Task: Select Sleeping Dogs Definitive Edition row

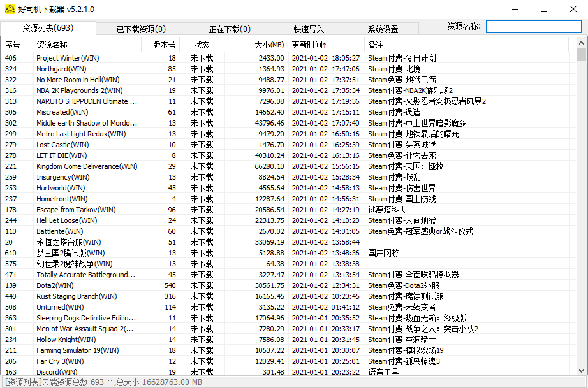Action: coord(288,319)
